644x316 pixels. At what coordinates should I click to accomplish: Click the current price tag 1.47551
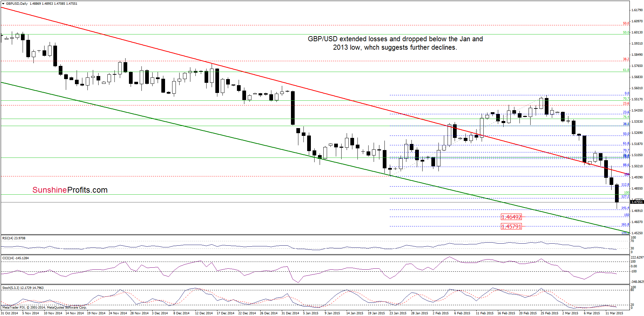point(637,202)
